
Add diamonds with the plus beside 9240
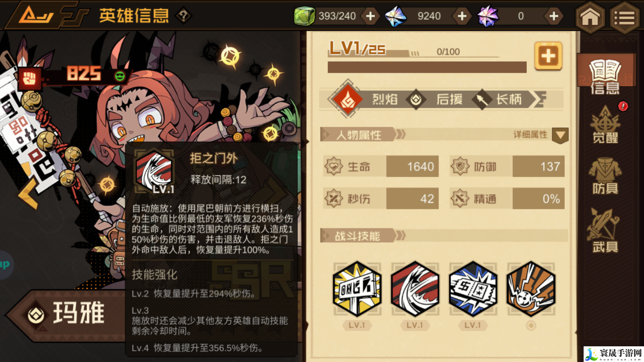point(462,16)
